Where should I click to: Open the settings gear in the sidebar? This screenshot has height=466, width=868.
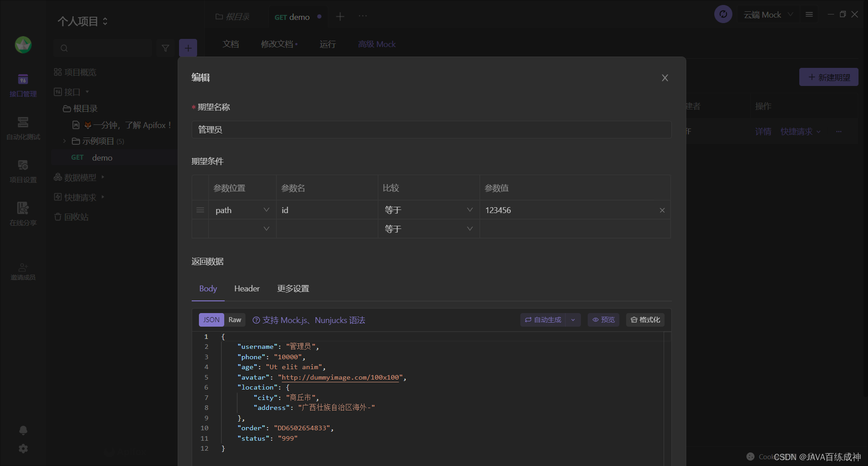click(23, 448)
